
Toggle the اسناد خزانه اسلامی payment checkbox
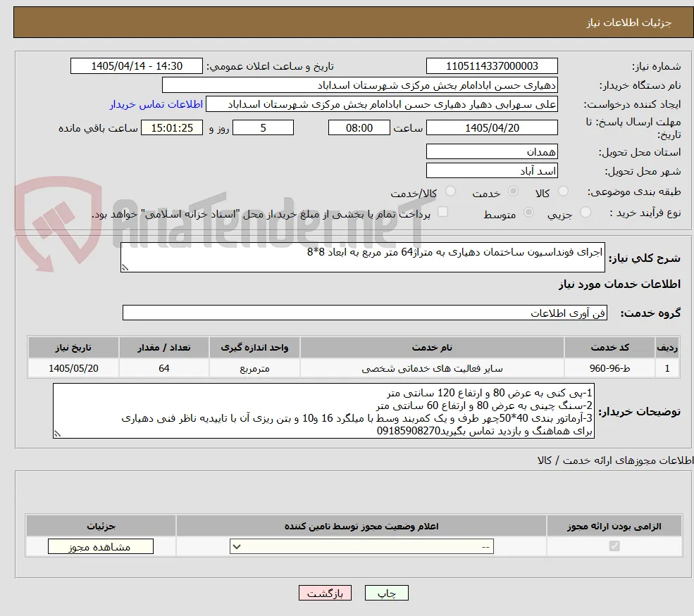click(x=442, y=213)
